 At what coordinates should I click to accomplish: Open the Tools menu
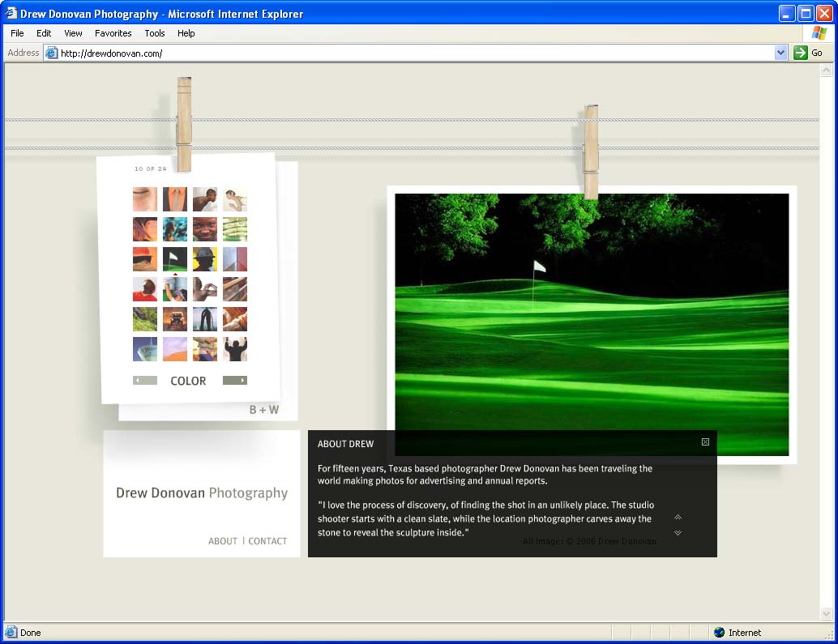(155, 33)
